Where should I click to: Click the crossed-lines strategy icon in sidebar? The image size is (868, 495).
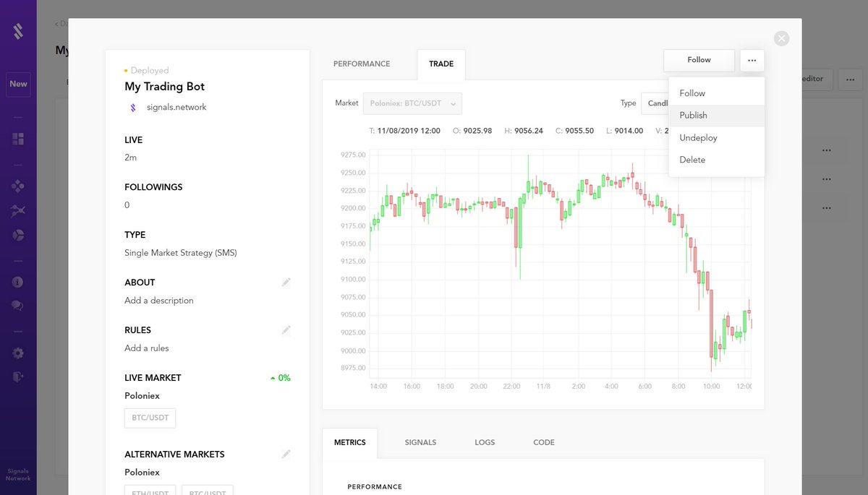click(18, 210)
